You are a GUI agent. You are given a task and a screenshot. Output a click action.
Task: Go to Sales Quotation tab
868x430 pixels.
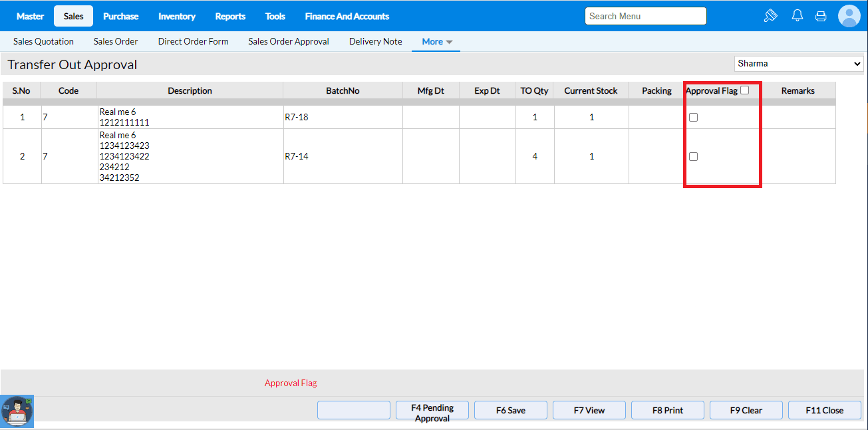43,41
